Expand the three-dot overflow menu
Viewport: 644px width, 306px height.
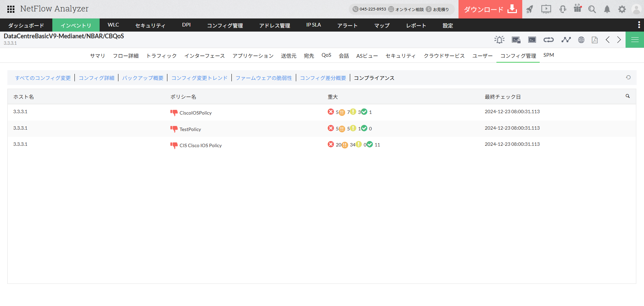(639, 25)
